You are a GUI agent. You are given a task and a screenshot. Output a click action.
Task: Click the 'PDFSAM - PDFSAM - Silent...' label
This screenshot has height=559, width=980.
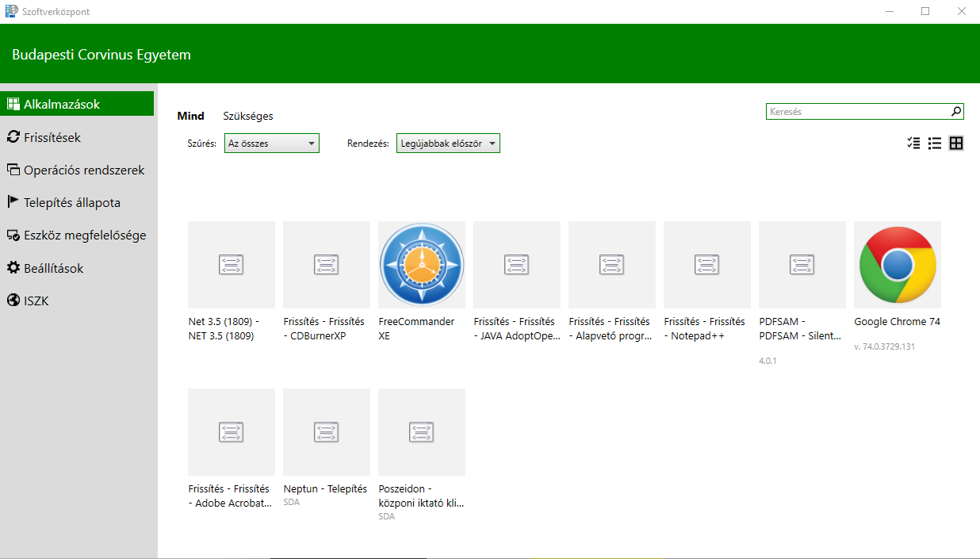click(x=800, y=328)
